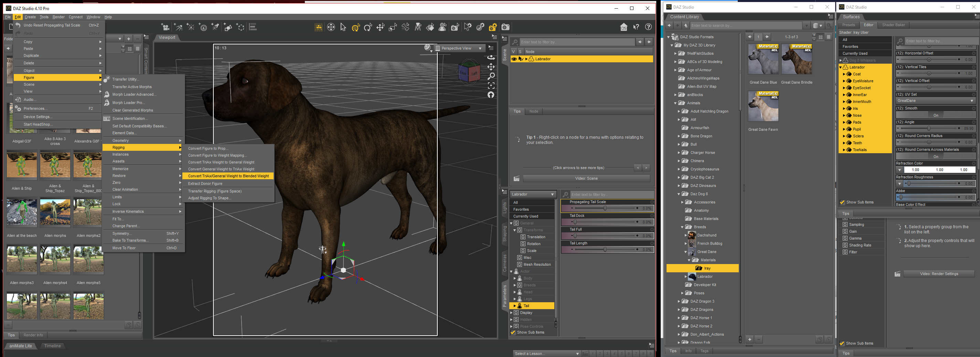The image size is (980, 357).
Task: Click the viewport Frame selection icon
Action: 491,86
